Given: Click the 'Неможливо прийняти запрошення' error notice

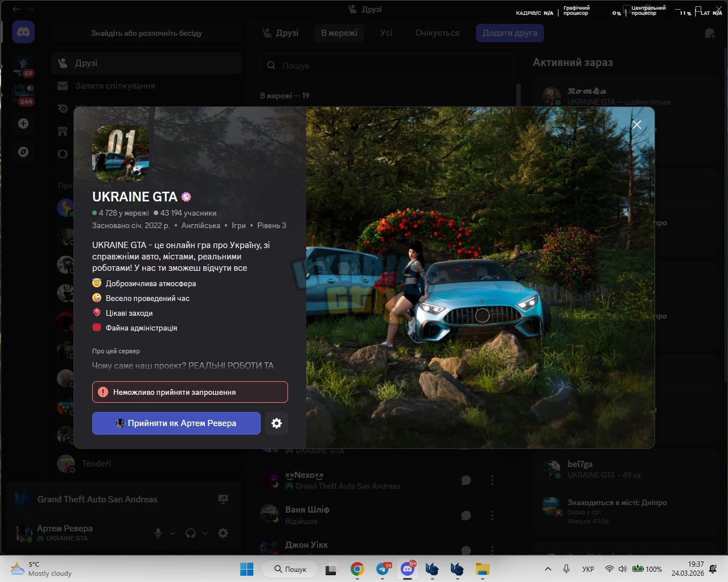Looking at the screenshot, I should point(190,392).
